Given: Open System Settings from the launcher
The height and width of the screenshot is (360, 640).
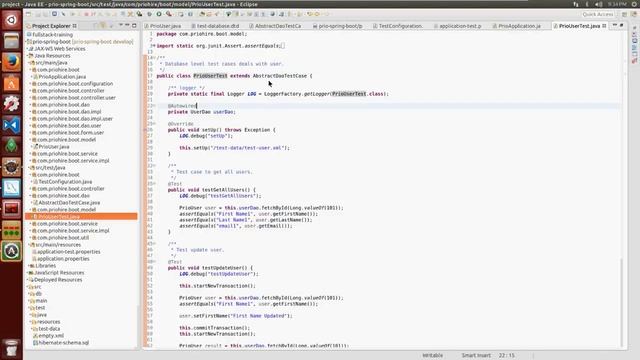Looking at the screenshot, I should pyautogui.click(x=11, y=104).
